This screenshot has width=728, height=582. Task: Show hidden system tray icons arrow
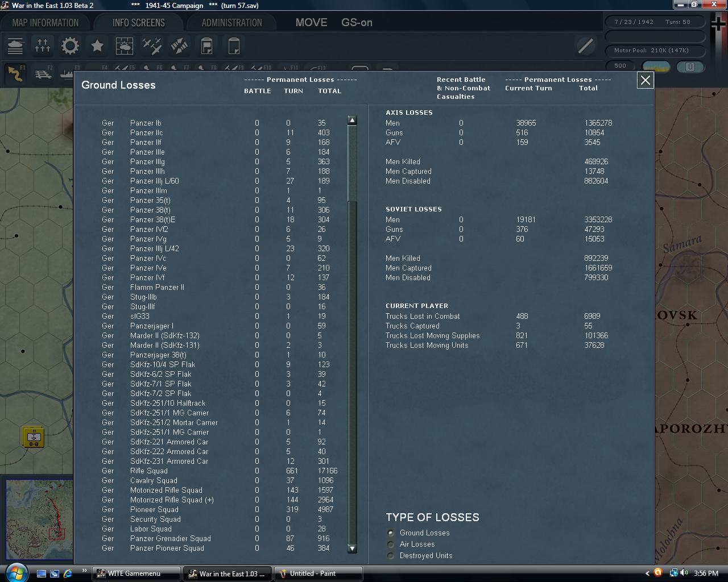[647, 573]
